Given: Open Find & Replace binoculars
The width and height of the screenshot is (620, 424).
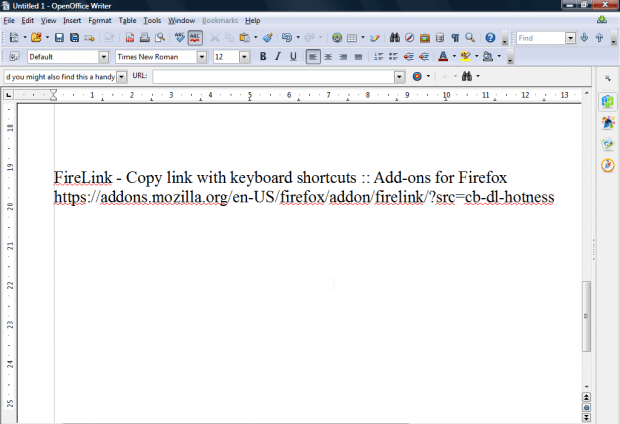Looking at the screenshot, I should pos(395,38).
